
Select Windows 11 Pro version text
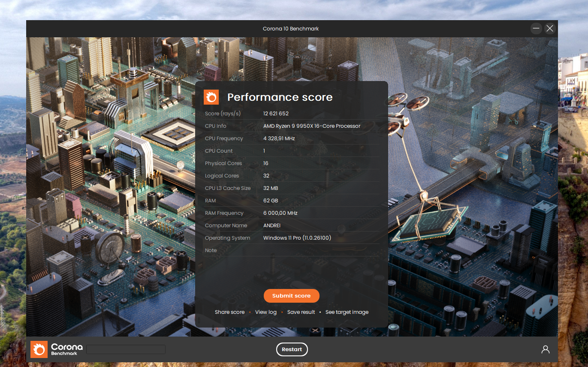(x=297, y=238)
